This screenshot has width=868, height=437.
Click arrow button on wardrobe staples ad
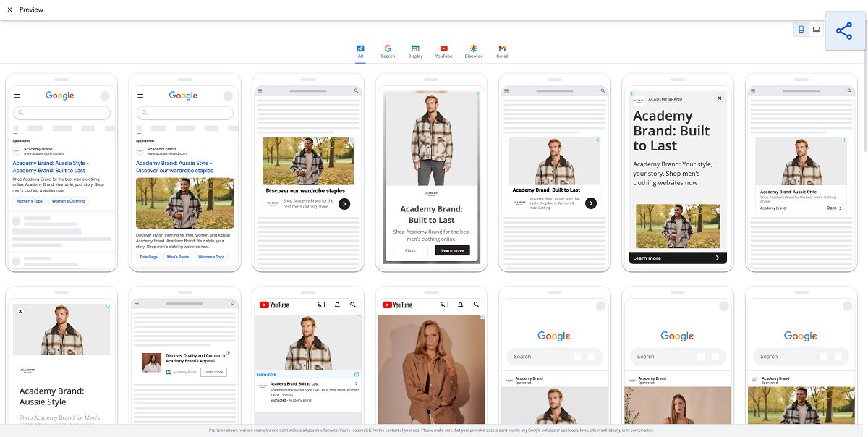click(344, 204)
